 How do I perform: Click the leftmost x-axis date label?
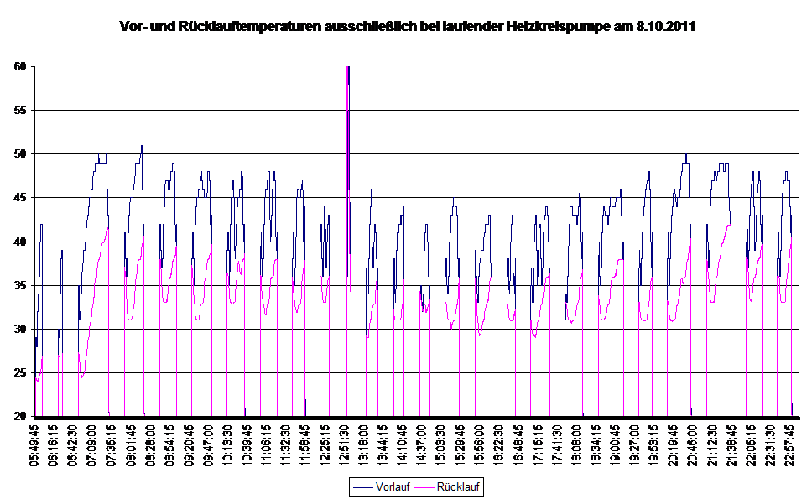click(35, 444)
